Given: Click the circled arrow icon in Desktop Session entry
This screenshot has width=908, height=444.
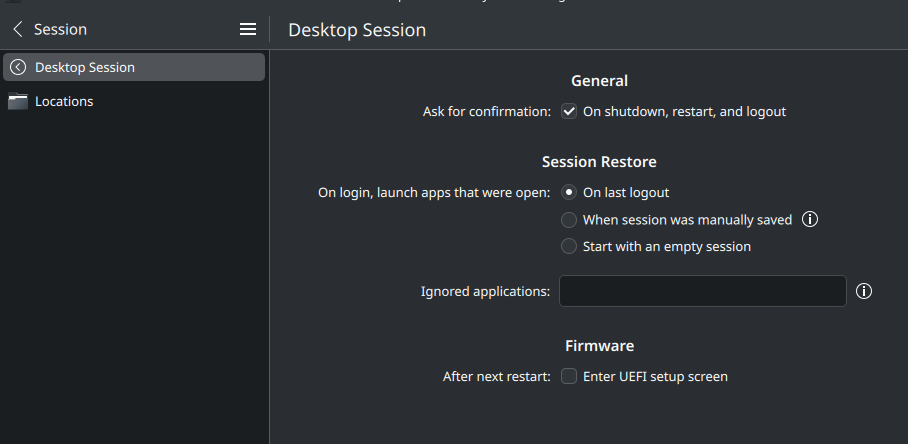Looking at the screenshot, I should point(18,67).
